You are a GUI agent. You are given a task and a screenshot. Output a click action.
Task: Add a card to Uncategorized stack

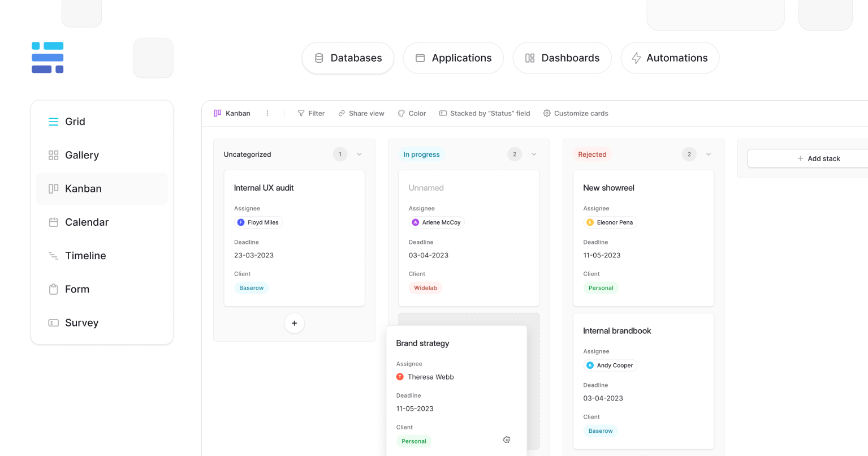click(295, 323)
